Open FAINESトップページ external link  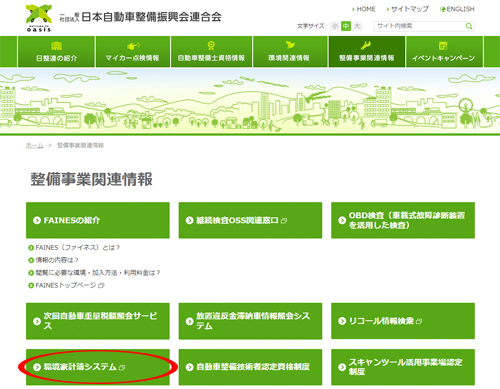point(66,285)
